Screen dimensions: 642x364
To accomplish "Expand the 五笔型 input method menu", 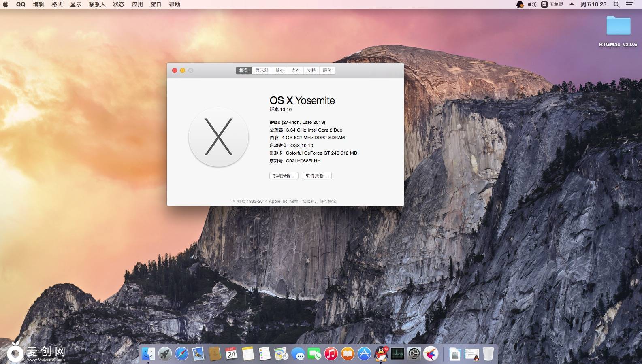I will (x=552, y=4).
